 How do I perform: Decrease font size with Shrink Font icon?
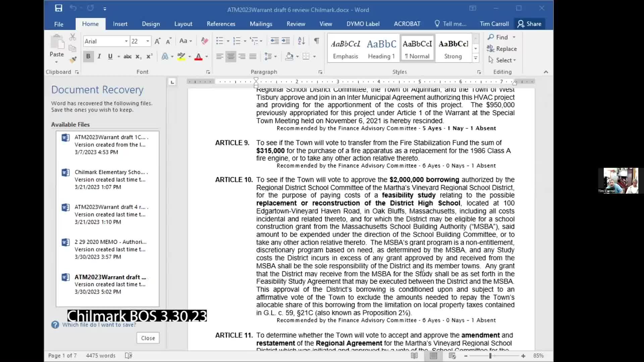point(169,41)
